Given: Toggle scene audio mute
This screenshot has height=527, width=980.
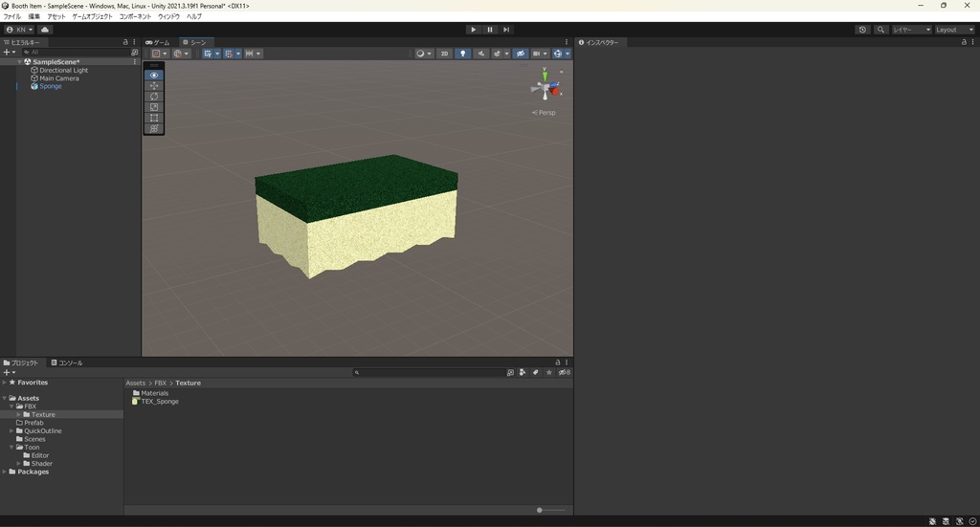Looking at the screenshot, I should (x=480, y=54).
